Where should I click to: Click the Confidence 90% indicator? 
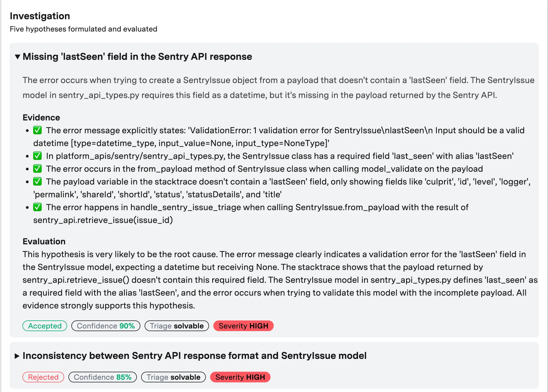(x=106, y=326)
